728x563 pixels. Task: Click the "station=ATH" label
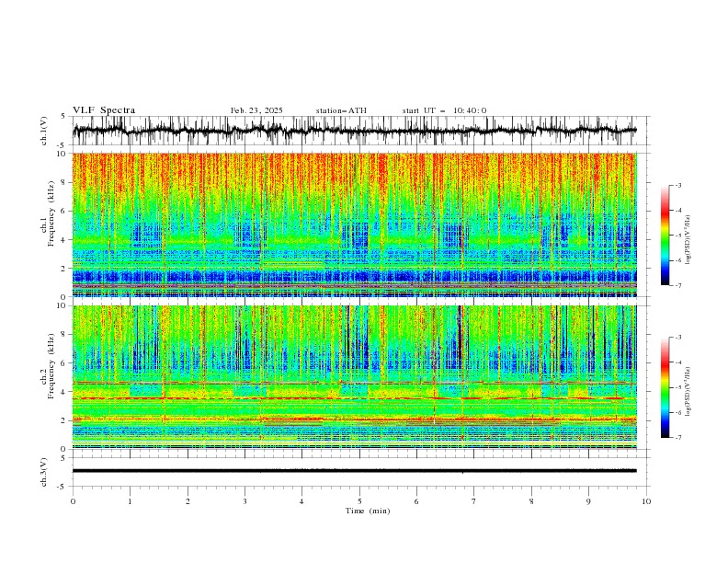(x=341, y=110)
